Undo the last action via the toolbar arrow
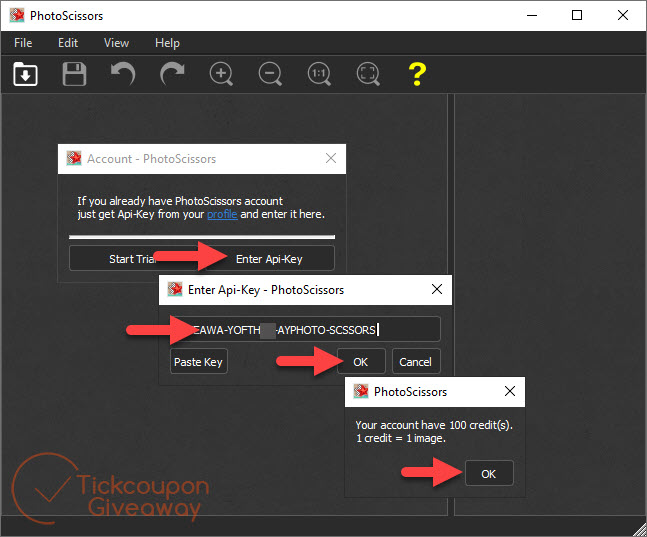Image resolution: width=647 pixels, height=537 pixels. (x=123, y=74)
